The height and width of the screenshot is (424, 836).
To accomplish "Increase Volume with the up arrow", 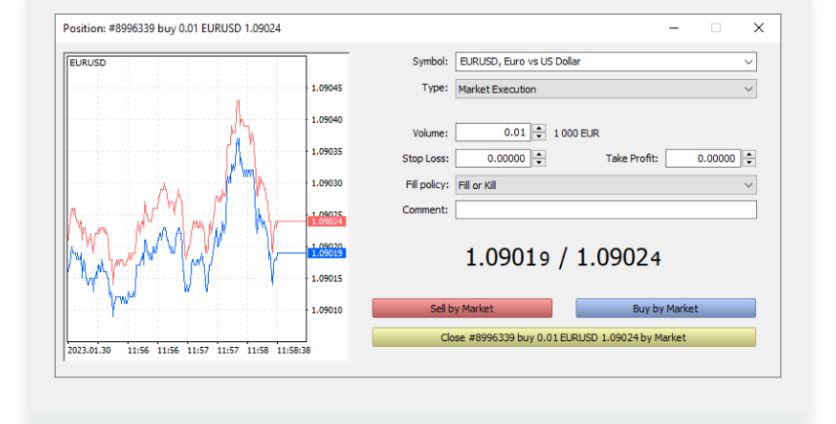I will 540,128.
